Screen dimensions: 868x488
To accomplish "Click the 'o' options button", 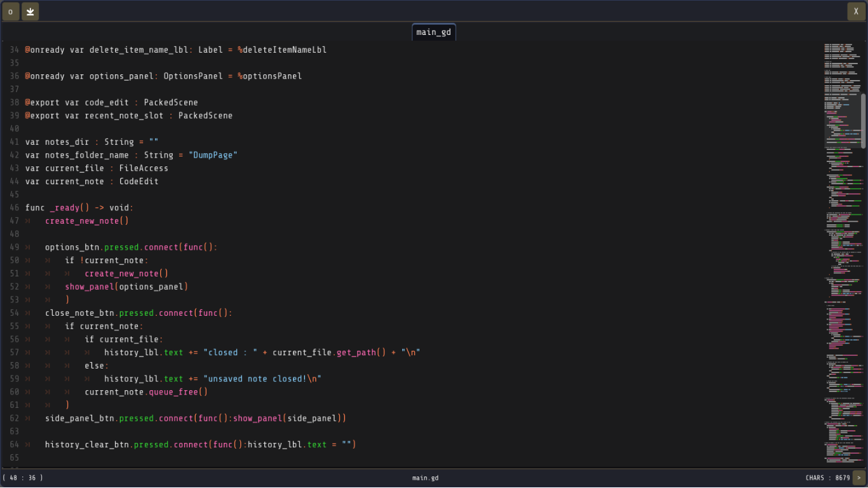I will click(x=11, y=11).
